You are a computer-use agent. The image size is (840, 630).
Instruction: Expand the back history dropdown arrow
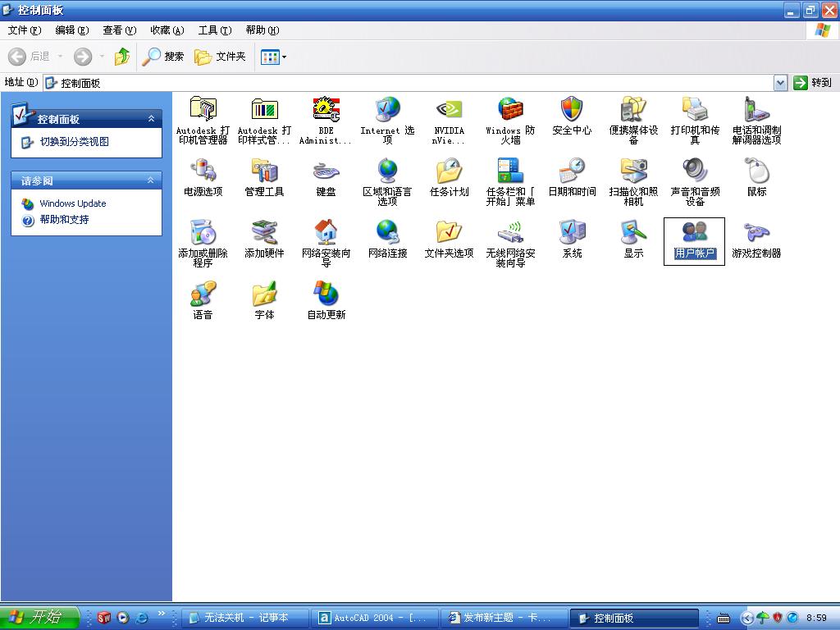tap(60, 57)
